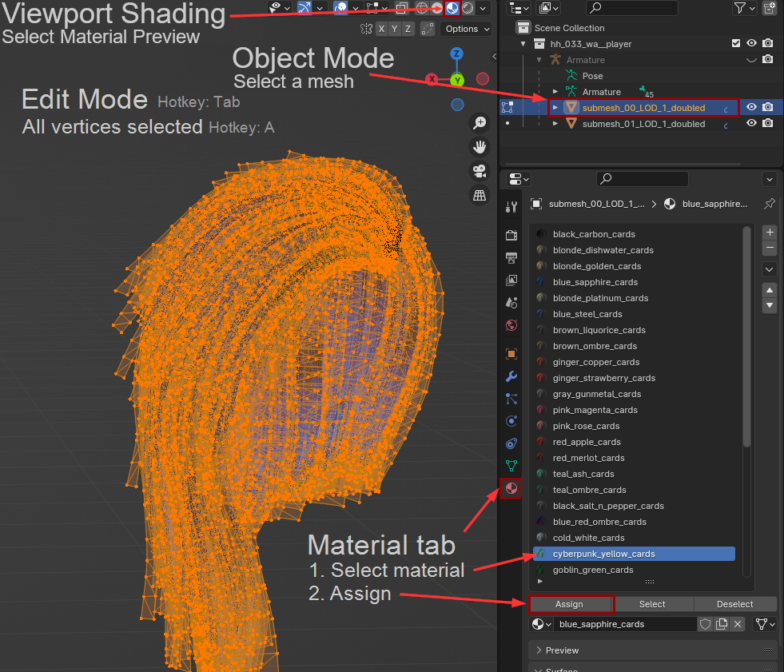Toggle the hh_033_wa__player collection checkbox
Screen dimensions: 784x672
[x=736, y=43]
